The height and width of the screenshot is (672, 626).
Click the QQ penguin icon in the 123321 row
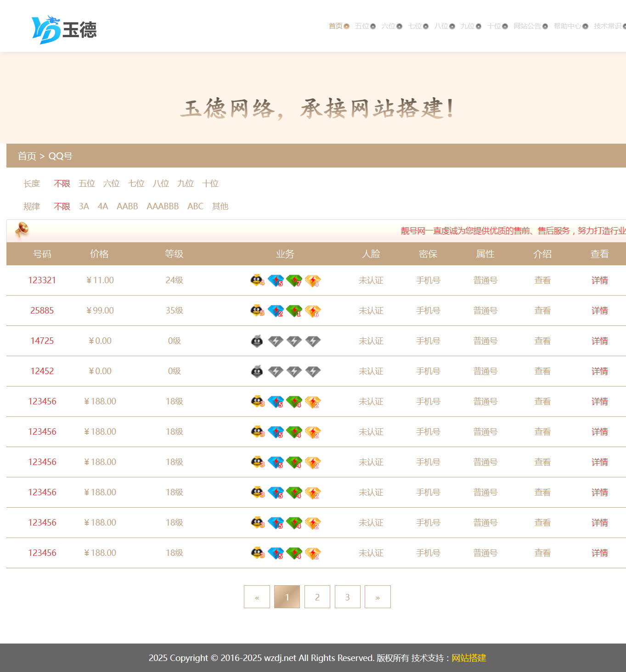click(x=257, y=280)
